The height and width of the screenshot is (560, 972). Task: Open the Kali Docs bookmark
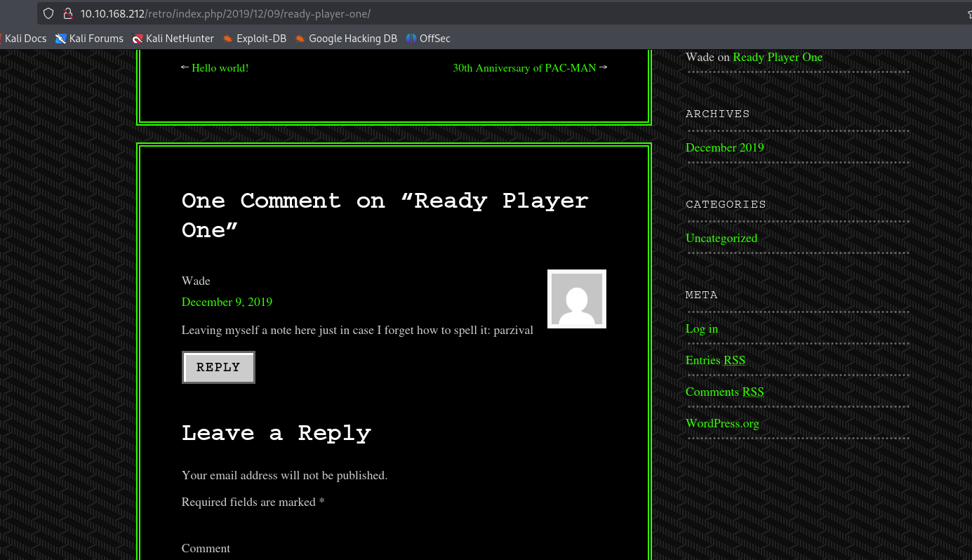click(x=24, y=39)
